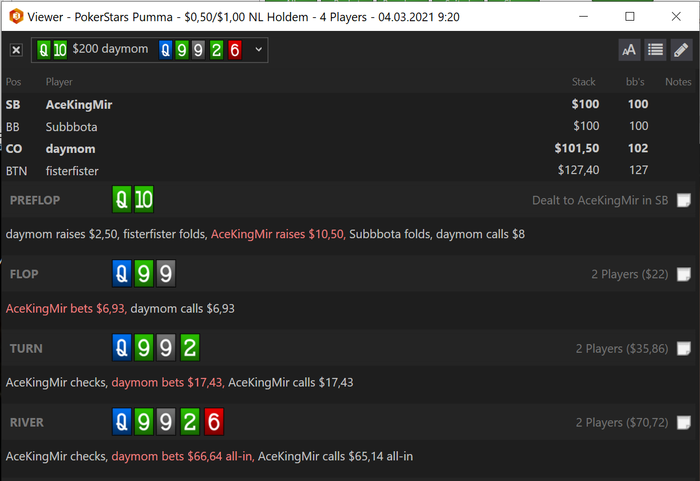Click the '$200 daymom' hand selector label
The height and width of the screenshot is (481, 700).
click(110, 49)
